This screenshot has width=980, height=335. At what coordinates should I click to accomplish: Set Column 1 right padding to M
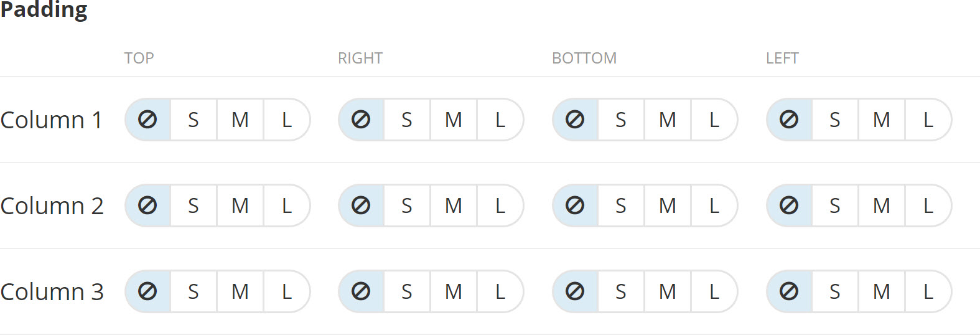[x=454, y=120]
